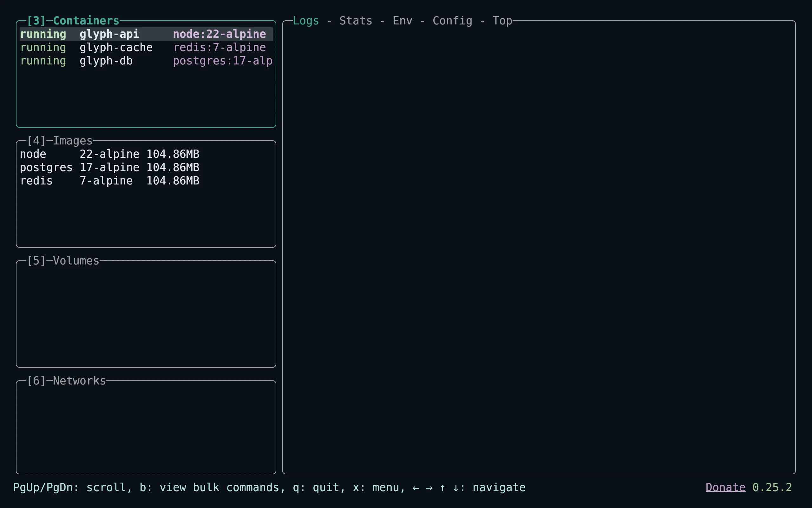Click the redis image size 104.86MB
The image size is (812, 508).
173,181
